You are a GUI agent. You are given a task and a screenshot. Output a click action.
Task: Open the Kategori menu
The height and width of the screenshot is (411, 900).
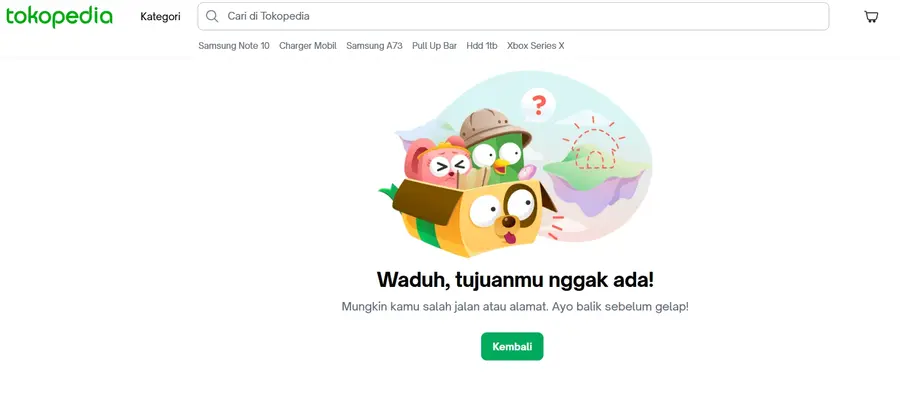pos(160,17)
